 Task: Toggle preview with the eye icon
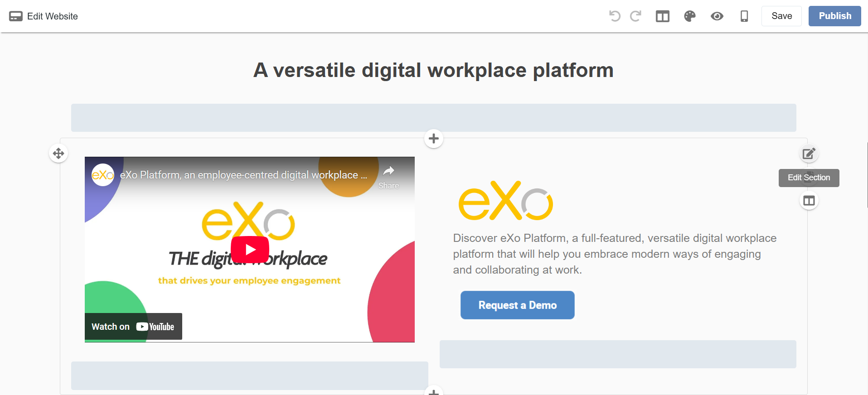coord(717,16)
